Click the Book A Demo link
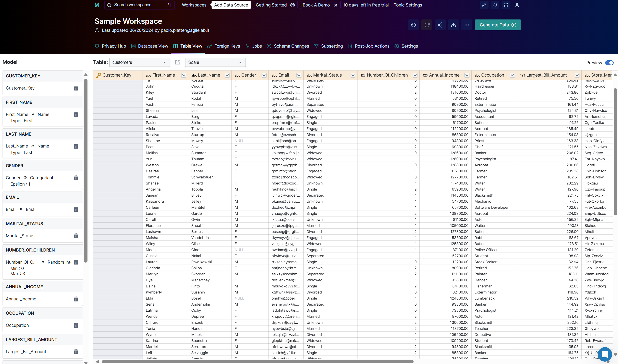The image size is (618, 364). pos(320,5)
